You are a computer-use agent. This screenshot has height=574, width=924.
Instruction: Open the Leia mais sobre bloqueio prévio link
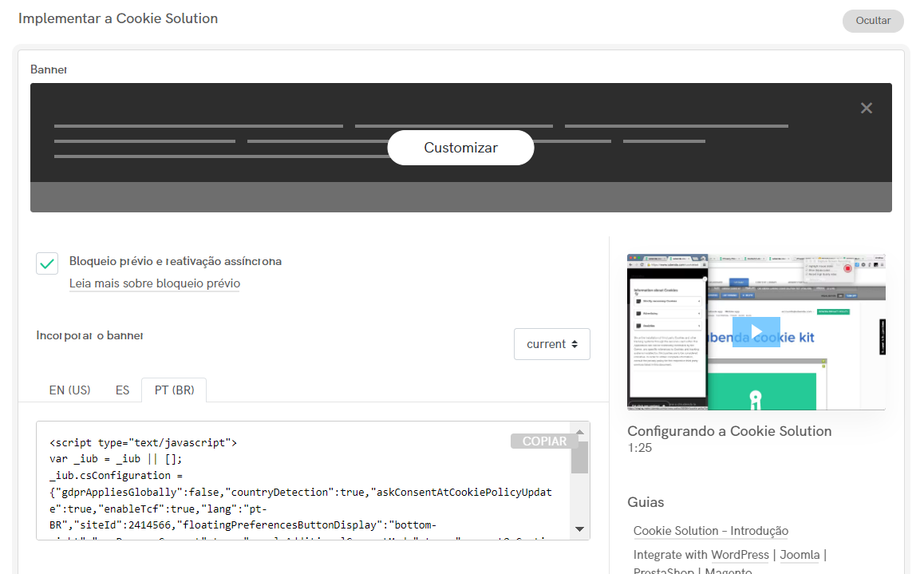click(155, 284)
